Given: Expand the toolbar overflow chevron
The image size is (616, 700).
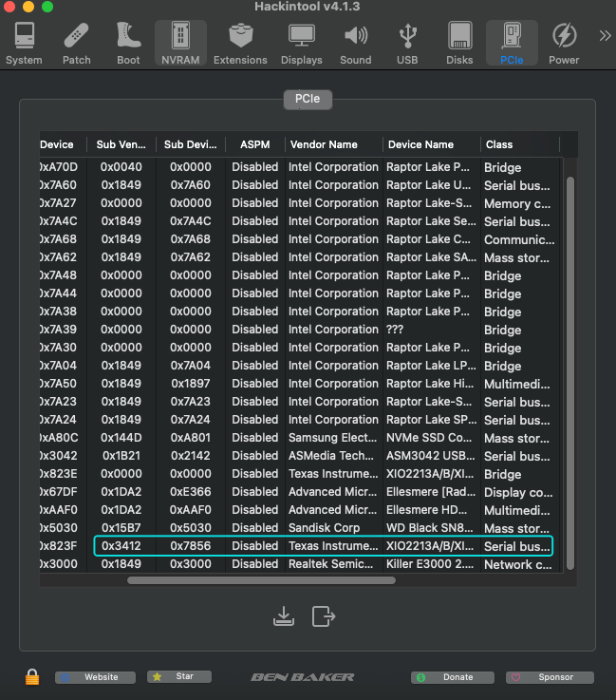Looking at the screenshot, I should click(604, 36).
